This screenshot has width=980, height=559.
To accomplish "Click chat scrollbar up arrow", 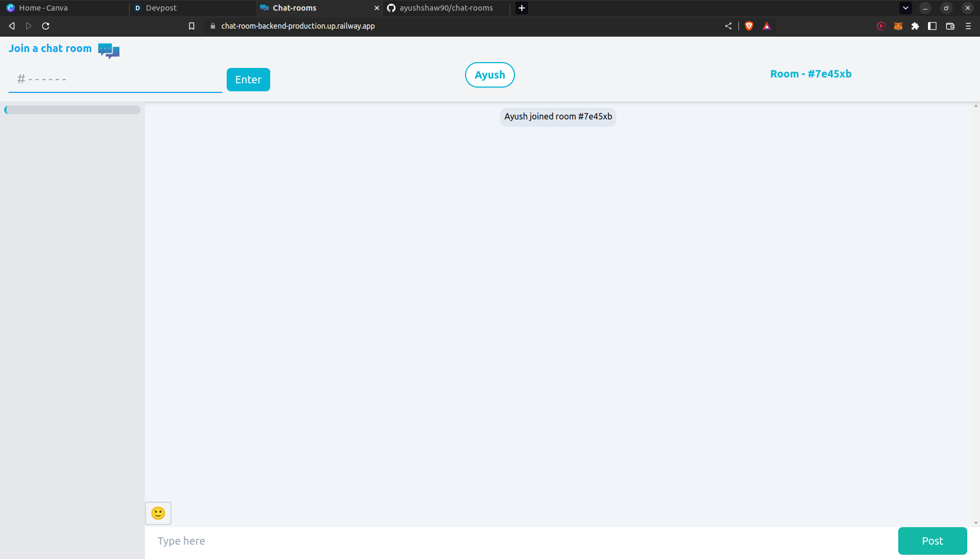I will tap(976, 106).
